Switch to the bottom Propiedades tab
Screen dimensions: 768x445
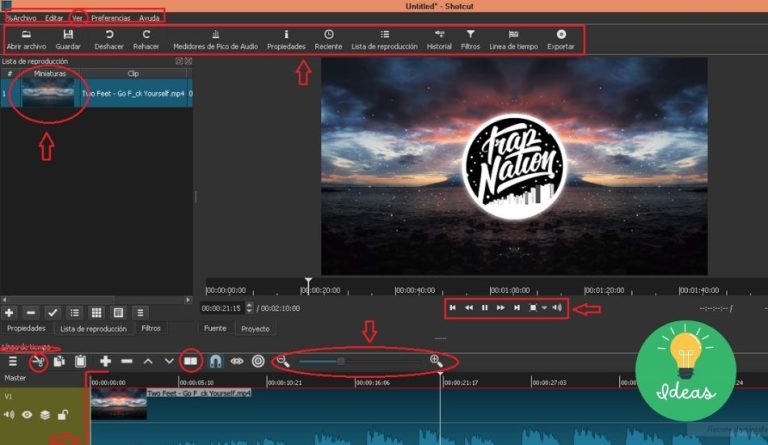(x=26, y=328)
